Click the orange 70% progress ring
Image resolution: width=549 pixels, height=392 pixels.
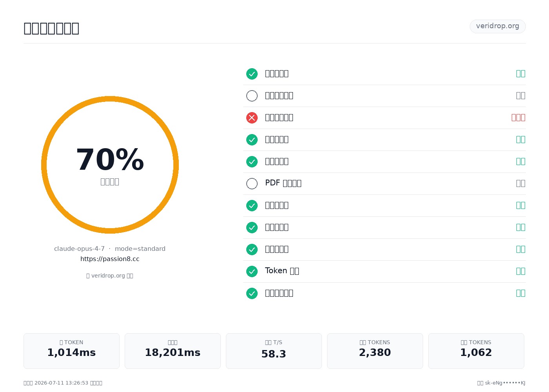click(x=110, y=165)
